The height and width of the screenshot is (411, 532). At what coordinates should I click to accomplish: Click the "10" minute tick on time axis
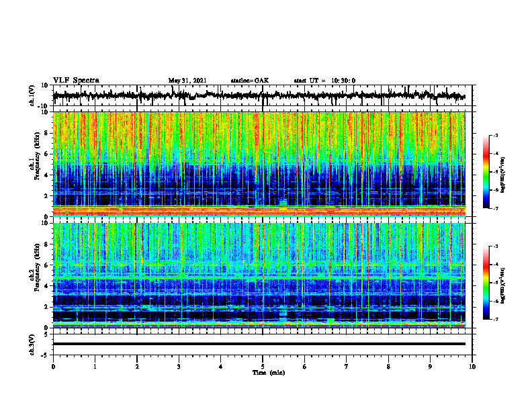tap(472, 367)
